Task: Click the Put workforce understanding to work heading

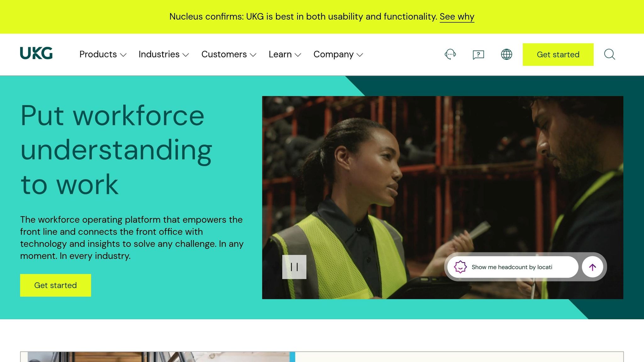Action: pos(116,150)
